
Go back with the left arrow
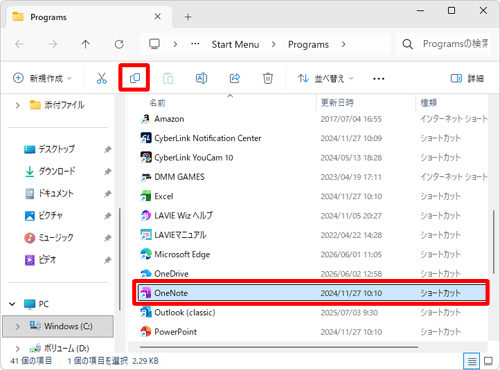19,44
